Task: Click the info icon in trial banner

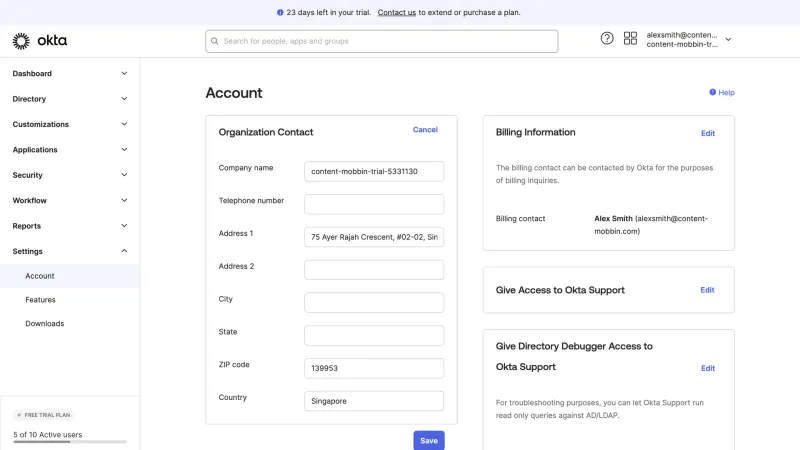Action: point(280,12)
